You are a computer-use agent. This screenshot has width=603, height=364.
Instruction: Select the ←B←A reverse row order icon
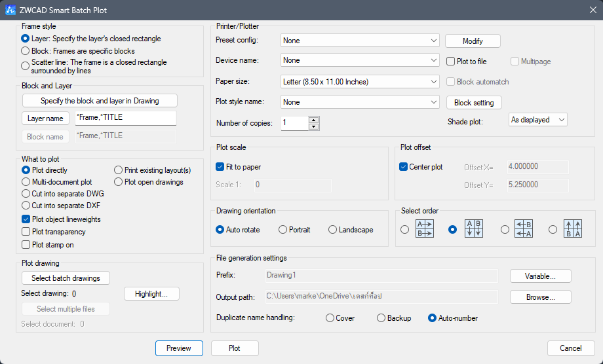[524, 229]
